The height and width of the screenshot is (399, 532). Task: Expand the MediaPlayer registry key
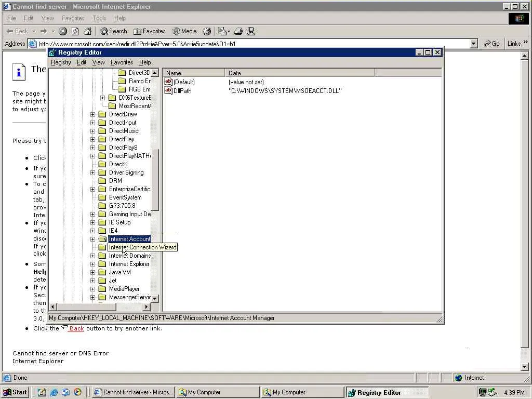[92, 289]
